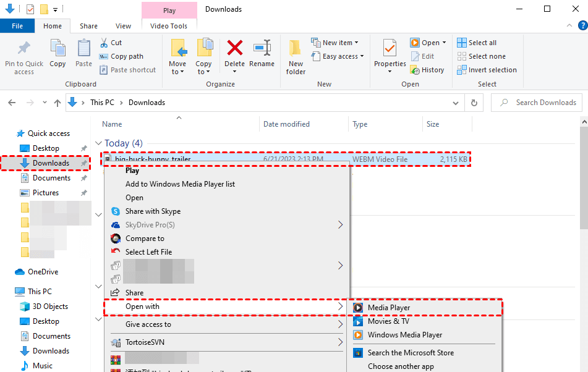Click the Cut scissors button

(111, 43)
